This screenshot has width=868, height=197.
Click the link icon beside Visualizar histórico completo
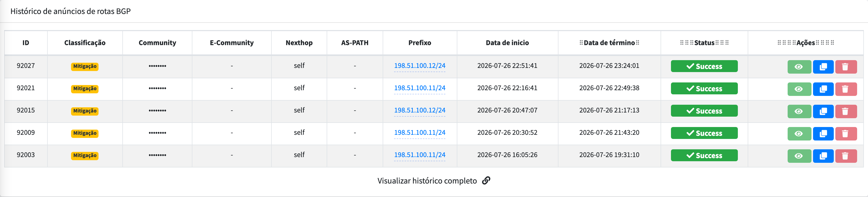click(x=486, y=180)
